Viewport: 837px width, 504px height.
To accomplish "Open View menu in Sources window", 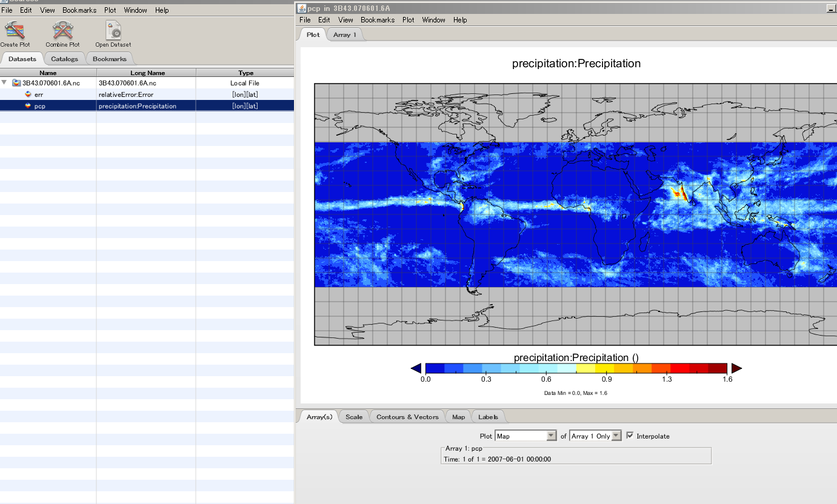I will (47, 10).
